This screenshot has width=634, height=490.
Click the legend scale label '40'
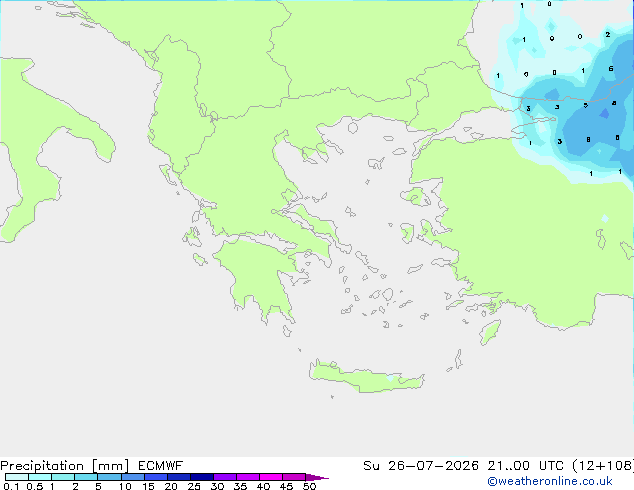264,486
